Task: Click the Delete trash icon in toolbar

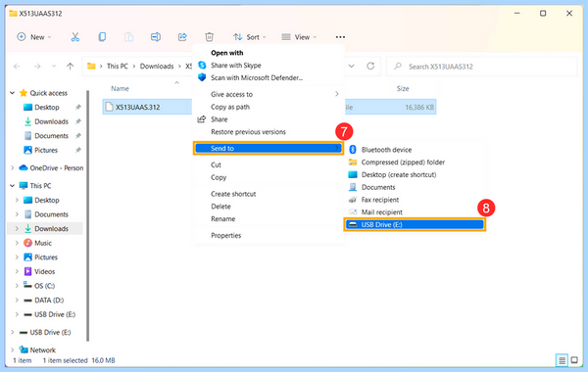Action: point(210,37)
